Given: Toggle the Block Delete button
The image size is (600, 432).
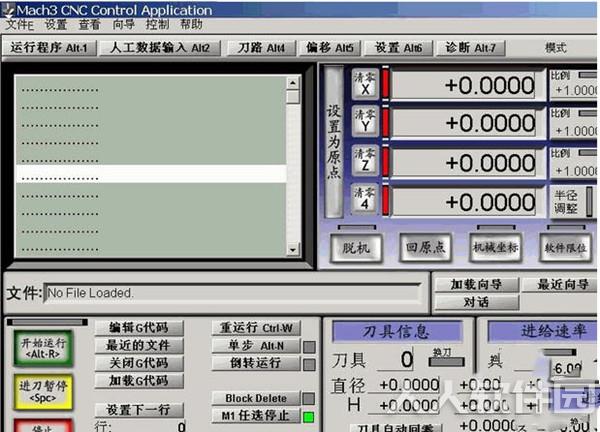Looking at the screenshot, I should tap(256, 398).
